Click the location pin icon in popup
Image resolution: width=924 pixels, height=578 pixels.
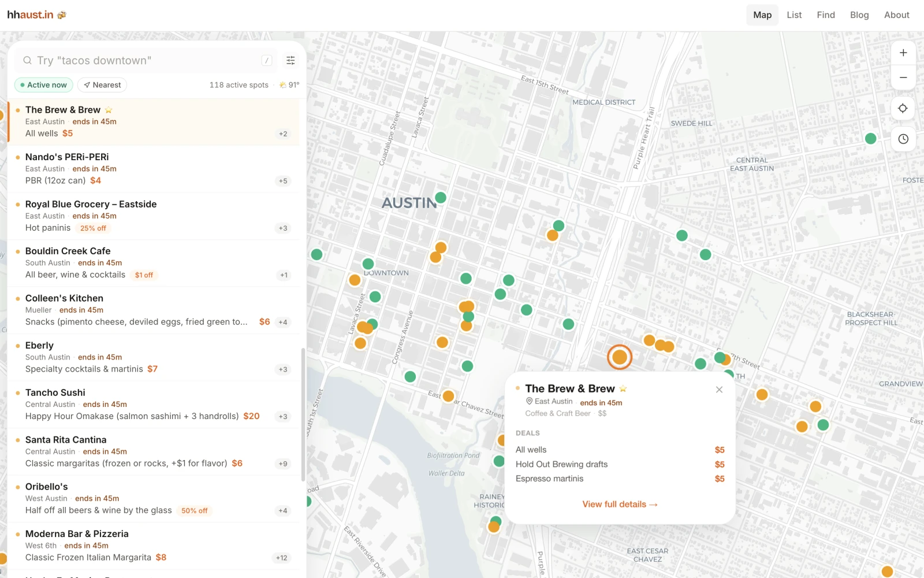coord(529,401)
